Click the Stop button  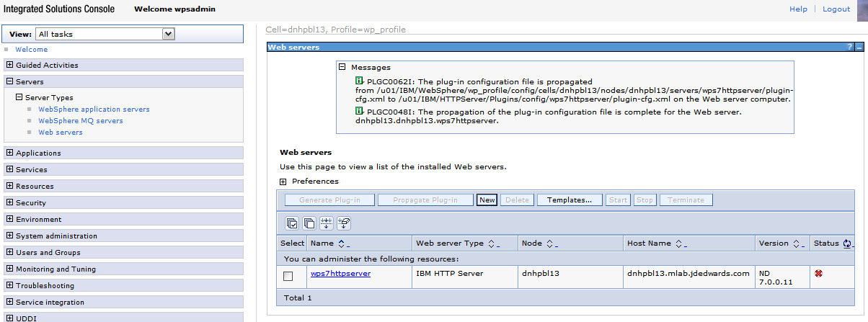[x=645, y=200]
